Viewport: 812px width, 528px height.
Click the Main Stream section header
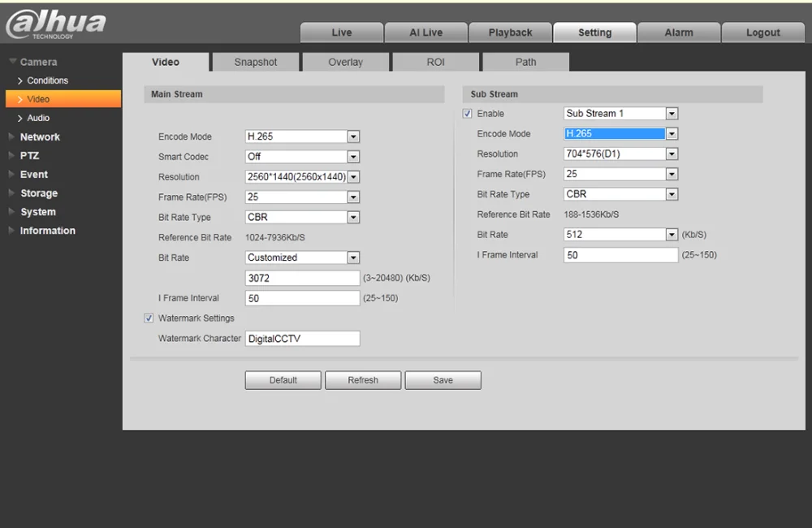pyautogui.click(x=294, y=94)
